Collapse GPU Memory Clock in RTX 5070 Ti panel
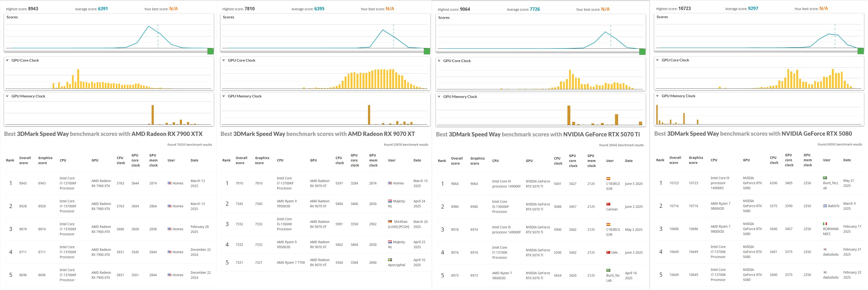868x290 pixels. pos(439,97)
